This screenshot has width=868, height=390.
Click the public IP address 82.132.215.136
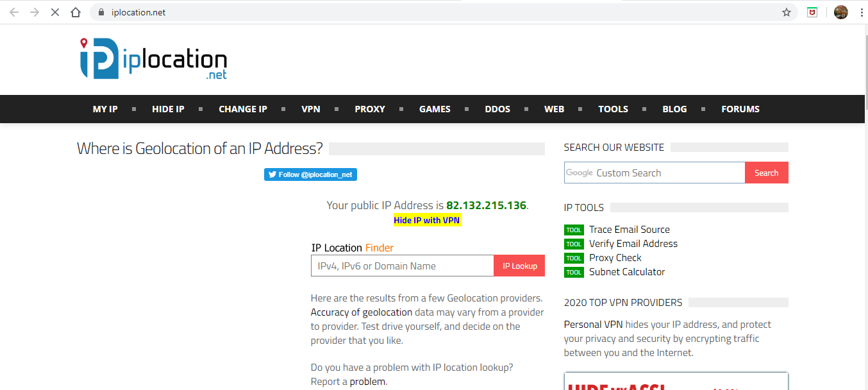coord(487,205)
